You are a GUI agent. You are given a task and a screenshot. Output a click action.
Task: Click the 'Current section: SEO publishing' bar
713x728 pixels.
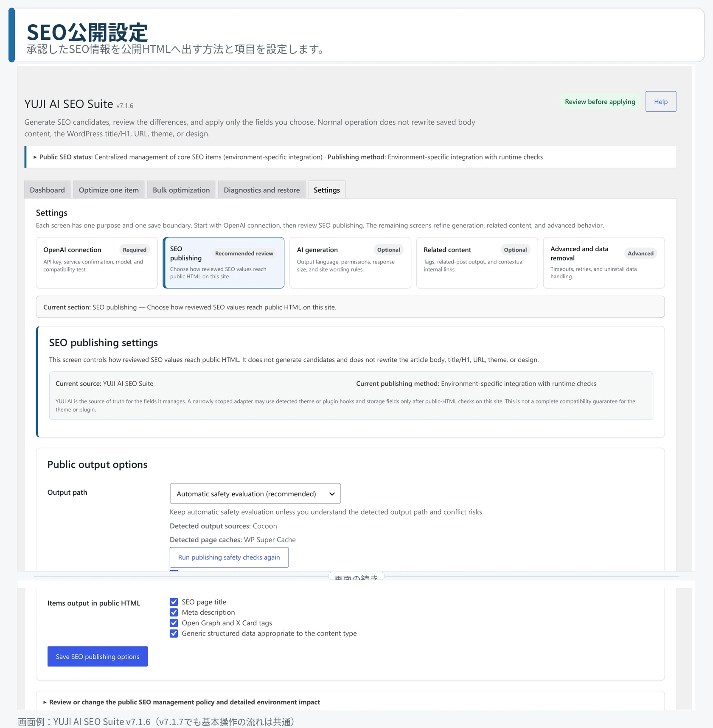click(350, 307)
